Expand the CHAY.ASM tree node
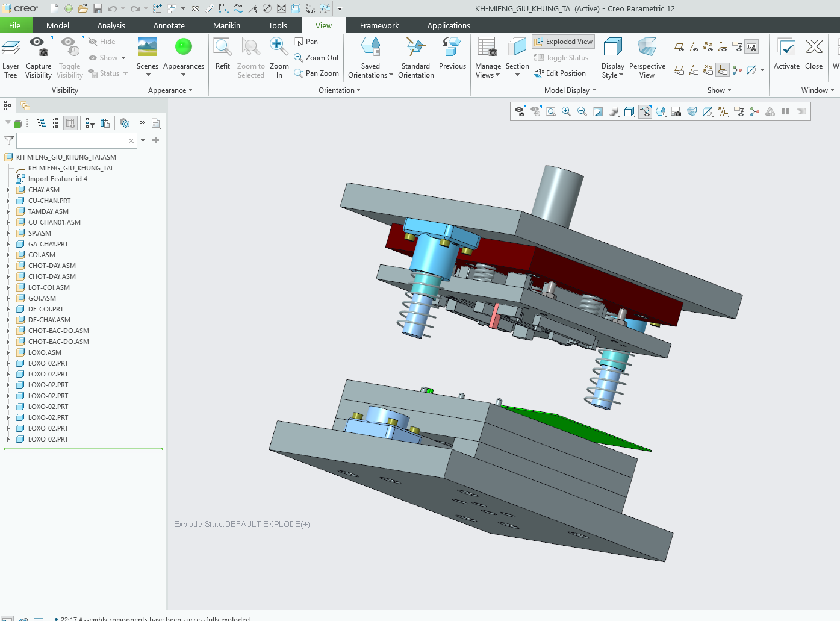 [x=8, y=190]
